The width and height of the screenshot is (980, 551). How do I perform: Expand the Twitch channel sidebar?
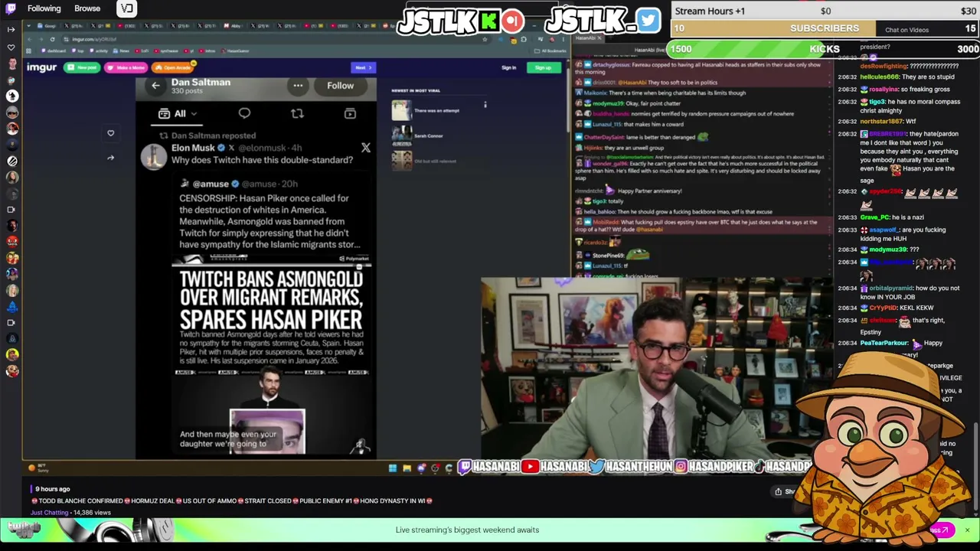point(11,29)
